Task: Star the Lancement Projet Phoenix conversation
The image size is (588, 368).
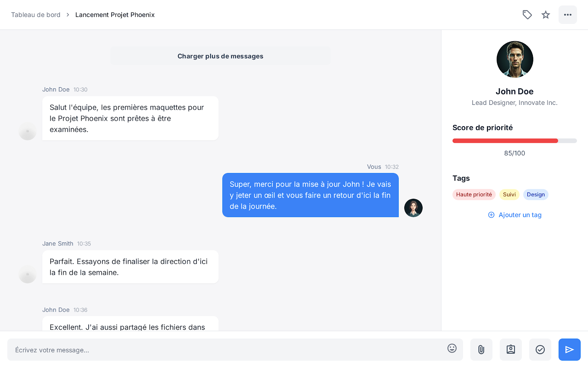Action: pyautogui.click(x=546, y=15)
